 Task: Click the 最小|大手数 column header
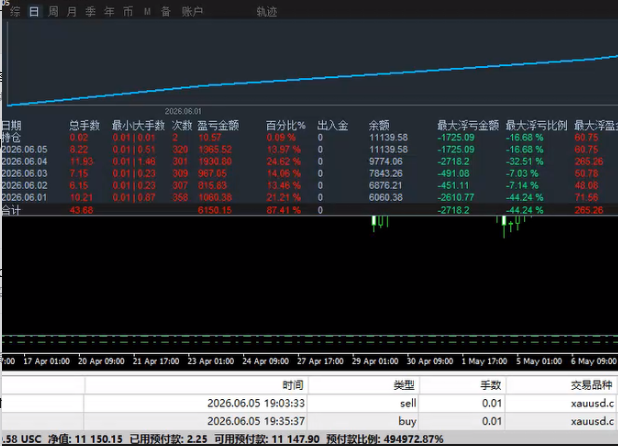pyautogui.click(x=138, y=126)
